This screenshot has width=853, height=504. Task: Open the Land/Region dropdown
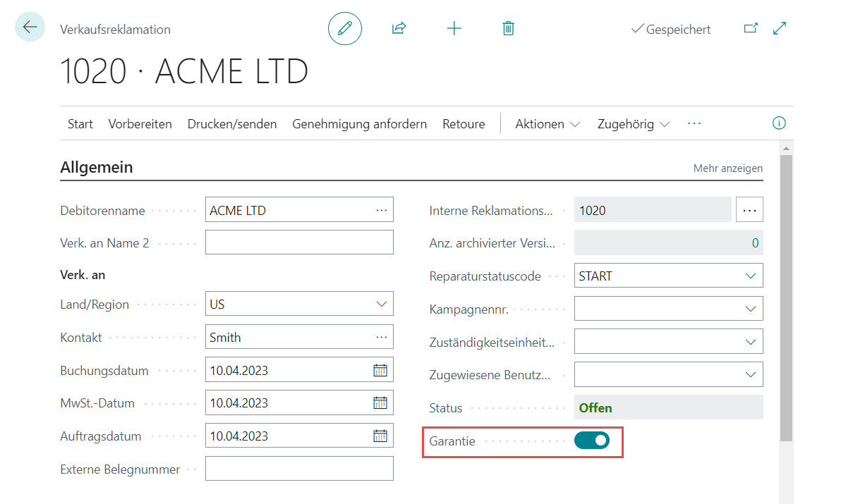tap(382, 305)
